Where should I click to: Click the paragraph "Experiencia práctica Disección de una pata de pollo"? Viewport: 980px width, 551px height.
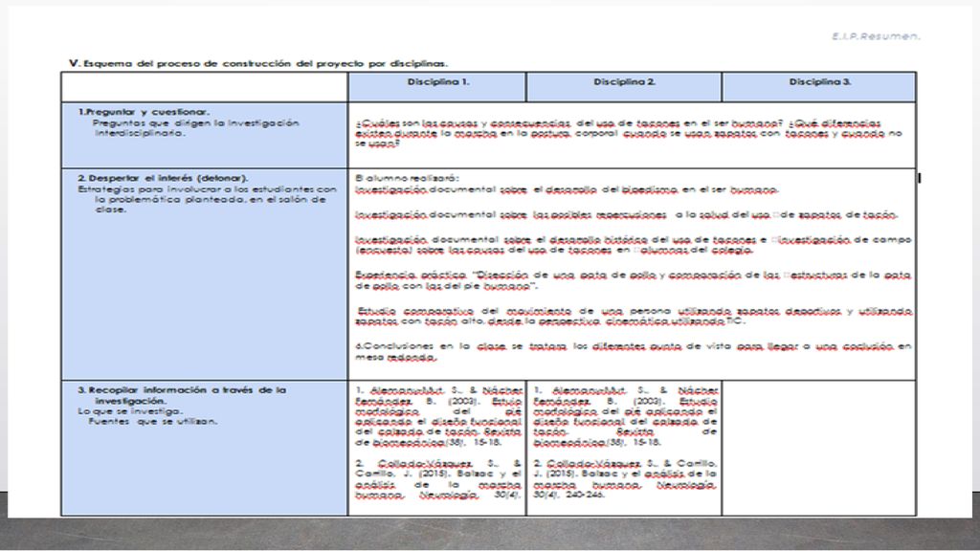[634, 280]
